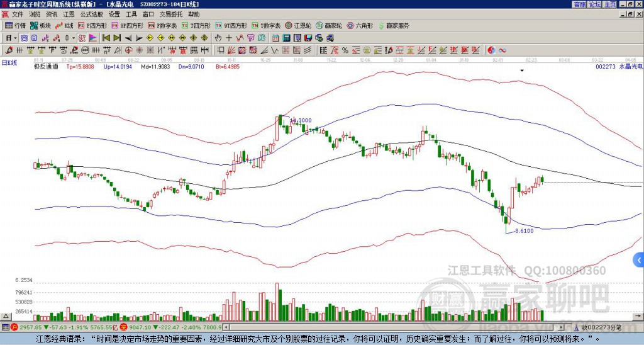
Task: Open the 工具 menu
Action: [x=131, y=14]
